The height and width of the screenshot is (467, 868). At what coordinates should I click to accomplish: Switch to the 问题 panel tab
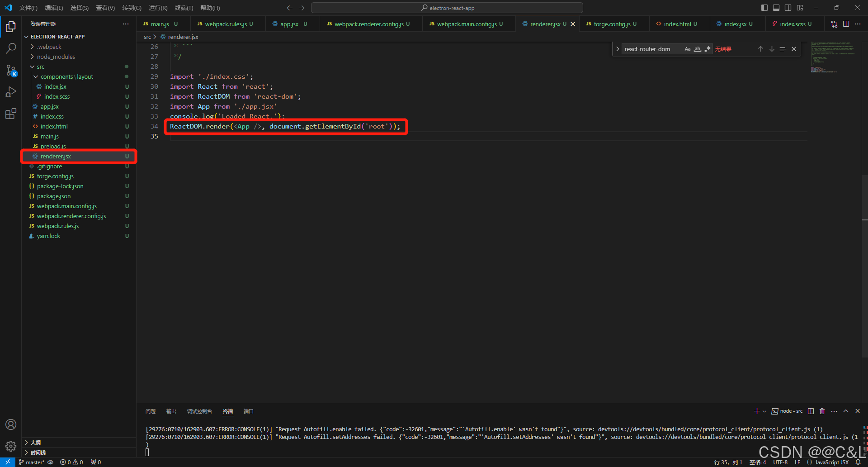(151, 411)
